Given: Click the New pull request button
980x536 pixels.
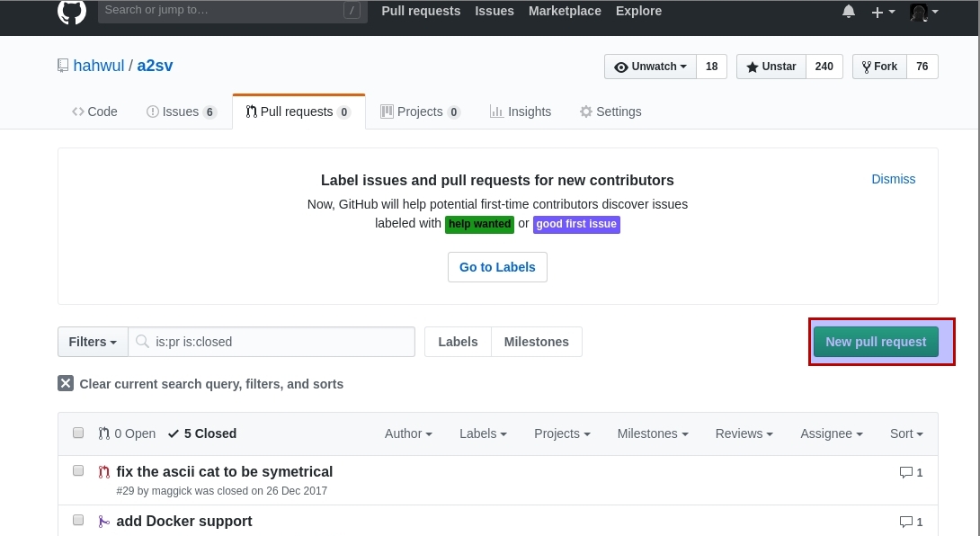Looking at the screenshot, I should pos(876,342).
